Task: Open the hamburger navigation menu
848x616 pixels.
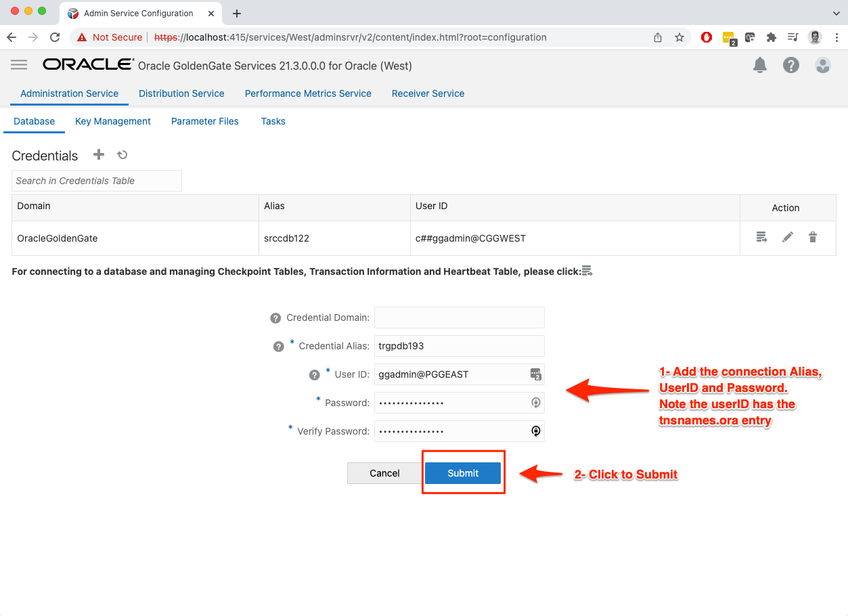Action: pyautogui.click(x=19, y=65)
